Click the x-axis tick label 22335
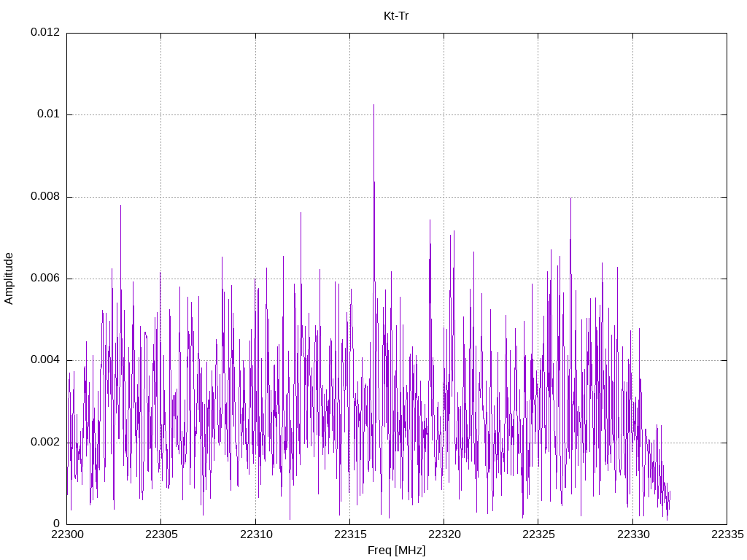The width and height of the screenshot is (747, 560). tap(727, 534)
